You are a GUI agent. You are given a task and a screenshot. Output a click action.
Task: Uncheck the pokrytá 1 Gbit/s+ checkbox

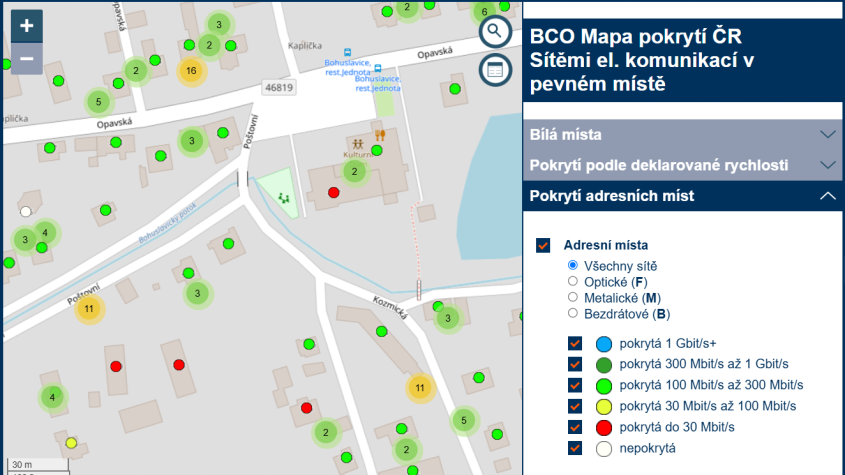pos(575,343)
